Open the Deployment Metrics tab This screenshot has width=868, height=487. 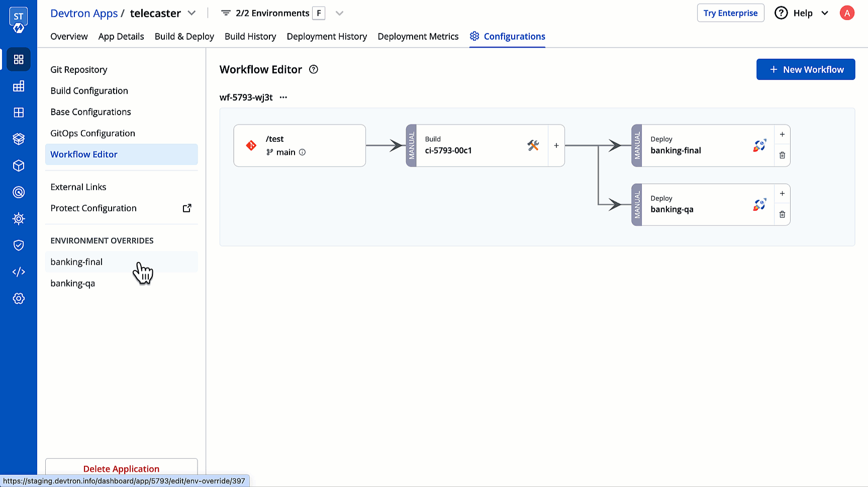coord(418,36)
